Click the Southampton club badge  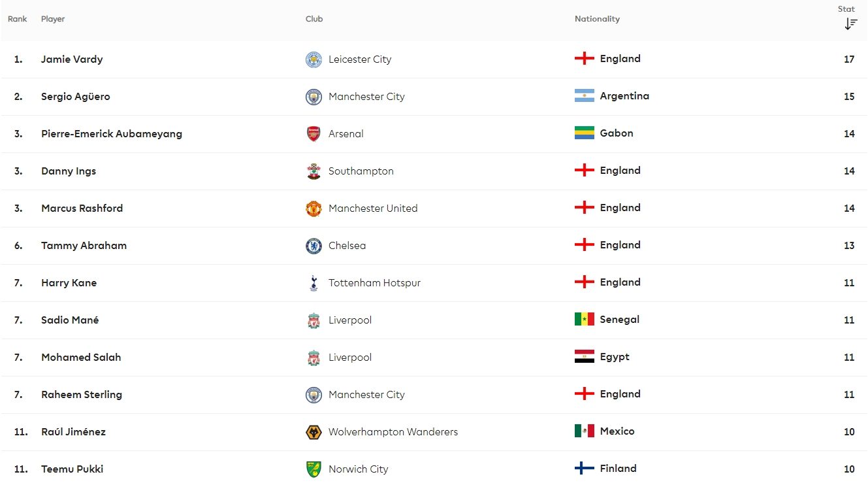tap(313, 171)
